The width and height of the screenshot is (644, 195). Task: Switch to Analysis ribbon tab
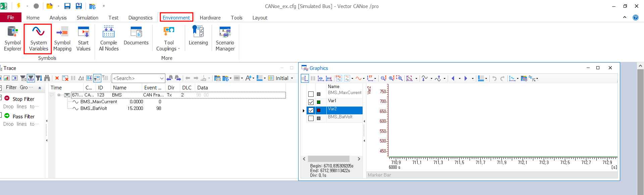coord(58,18)
